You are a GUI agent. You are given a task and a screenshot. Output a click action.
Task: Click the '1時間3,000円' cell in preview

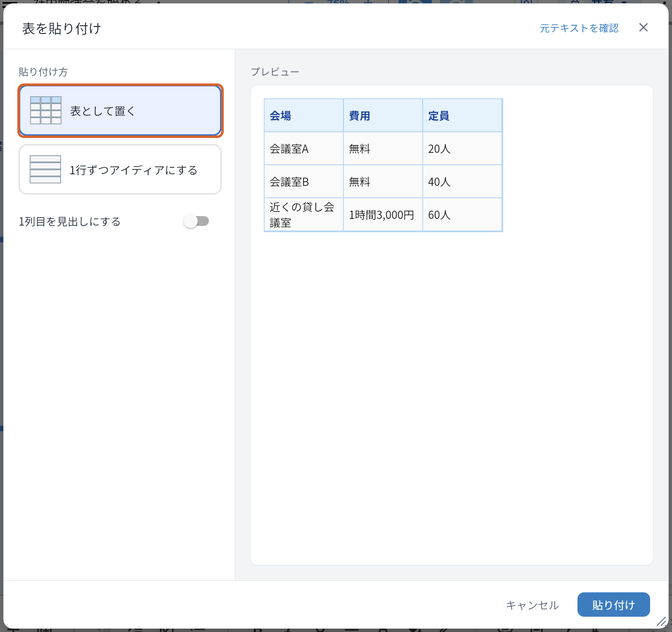point(383,215)
